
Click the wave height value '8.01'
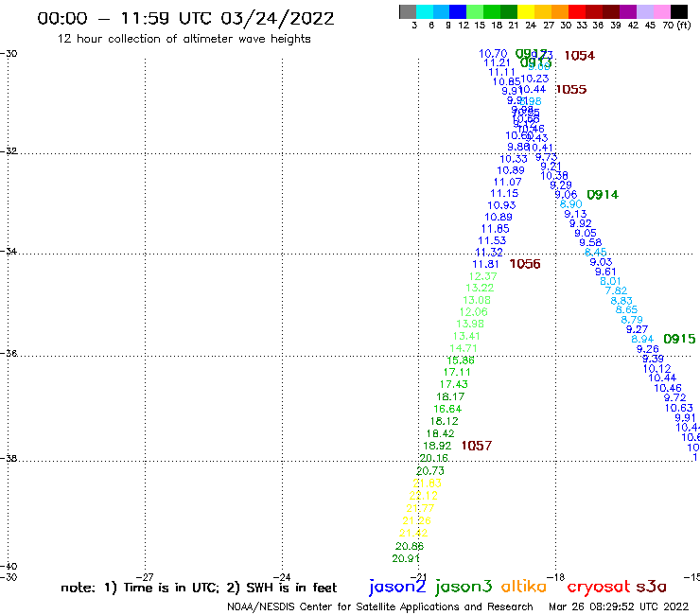610,281
